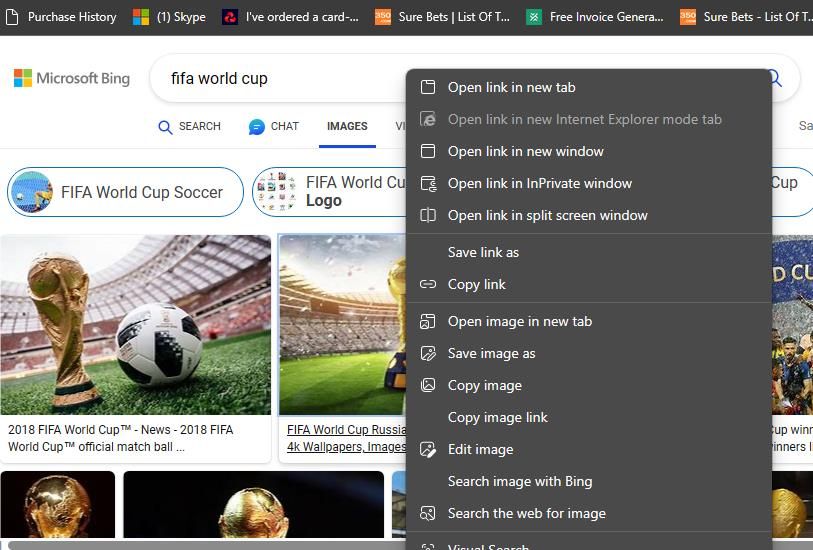813x550 pixels.
Task: Choose Search the web for image
Action: pyautogui.click(x=589, y=513)
